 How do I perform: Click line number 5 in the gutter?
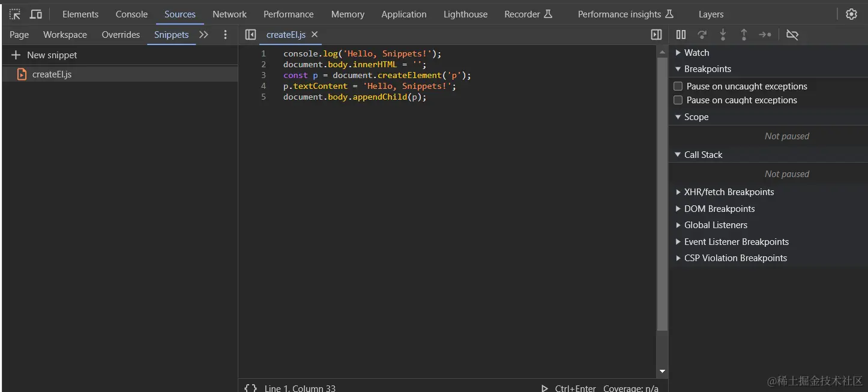(264, 97)
